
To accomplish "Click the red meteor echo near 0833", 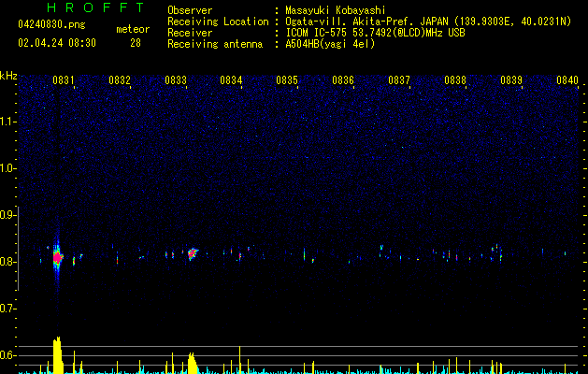I will [193, 253].
